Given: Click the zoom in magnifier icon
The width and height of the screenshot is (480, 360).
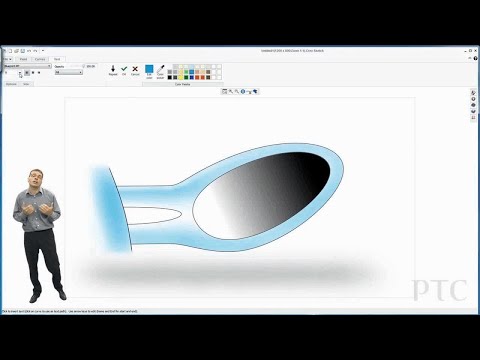Looking at the screenshot, I should pos(231,91).
